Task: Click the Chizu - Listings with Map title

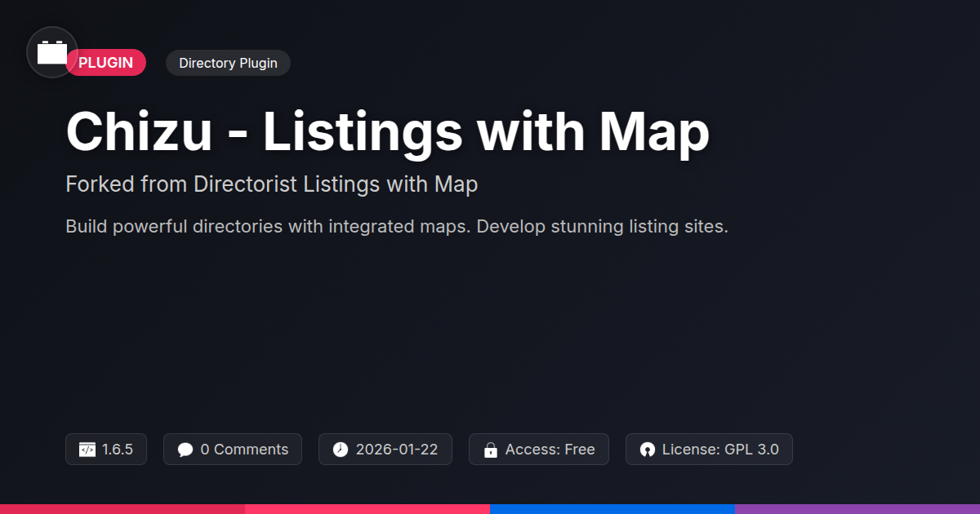Action: coord(388,131)
